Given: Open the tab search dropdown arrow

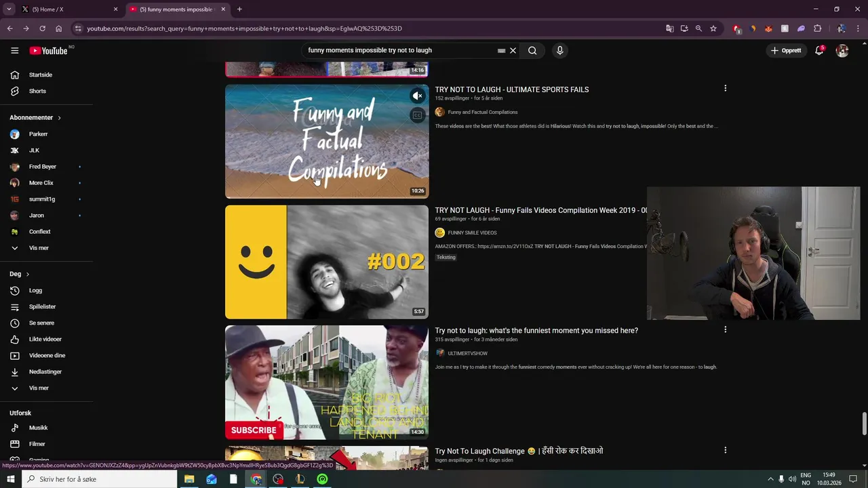Looking at the screenshot, I should [9, 9].
